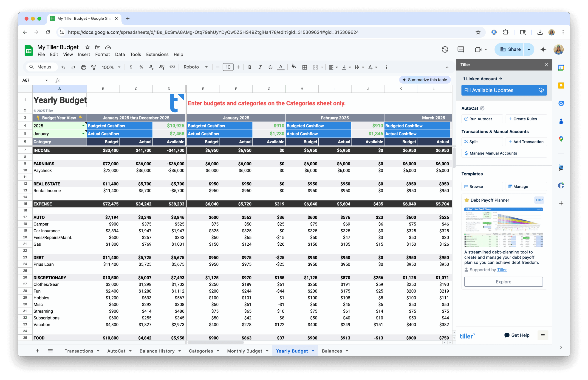Open Google Keep from the side panel
The image size is (588, 380).
pos(561,85)
